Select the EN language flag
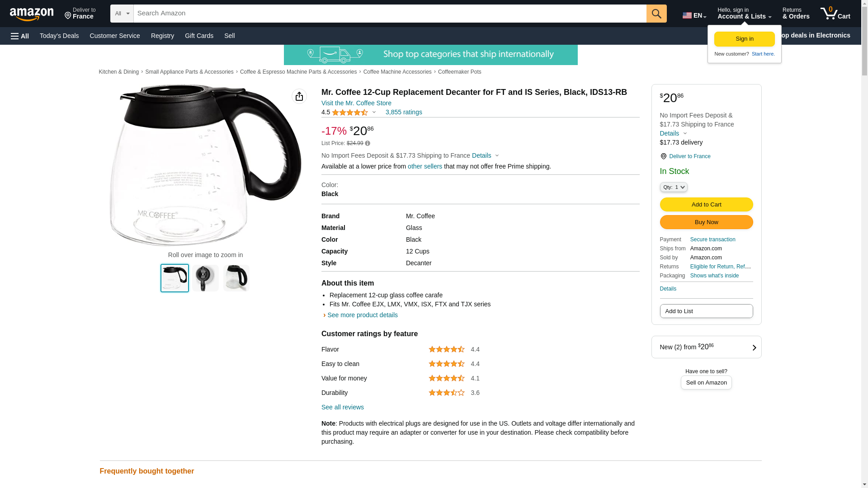The width and height of the screenshot is (868, 488). click(x=694, y=15)
